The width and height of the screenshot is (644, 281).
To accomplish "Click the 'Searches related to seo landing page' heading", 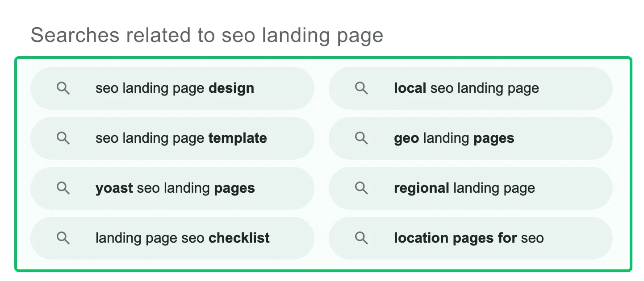I will (207, 35).
